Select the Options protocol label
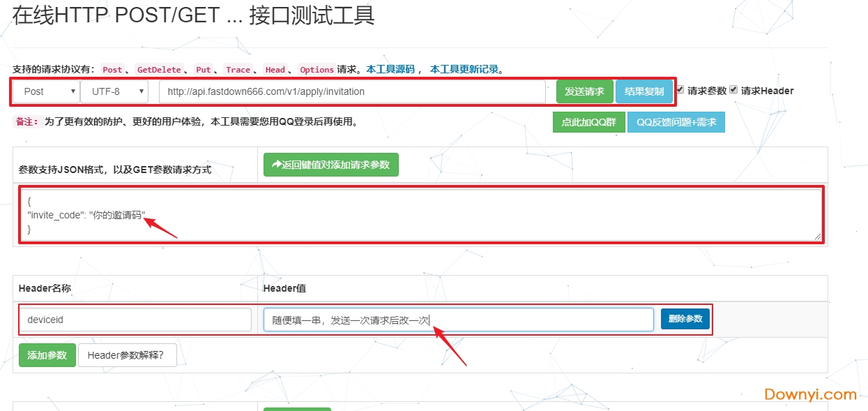This screenshot has width=868, height=411. 317,69
